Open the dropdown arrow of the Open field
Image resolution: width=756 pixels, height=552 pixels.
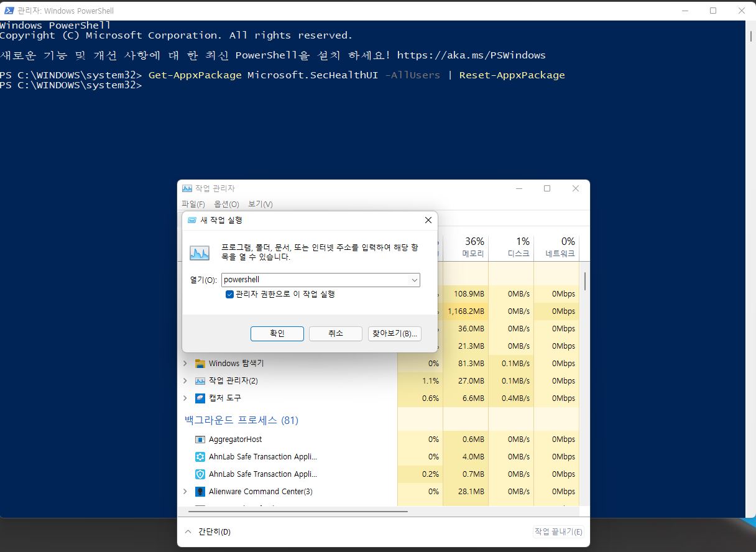pyautogui.click(x=415, y=280)
